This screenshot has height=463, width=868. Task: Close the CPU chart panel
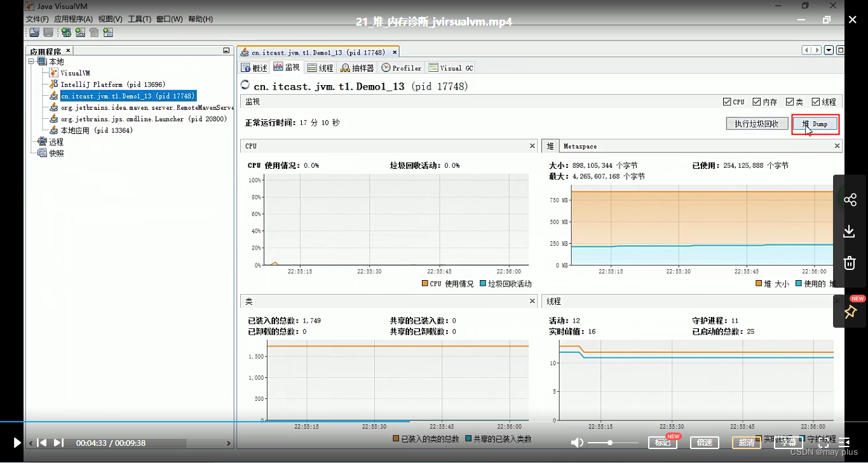[532, 146]
